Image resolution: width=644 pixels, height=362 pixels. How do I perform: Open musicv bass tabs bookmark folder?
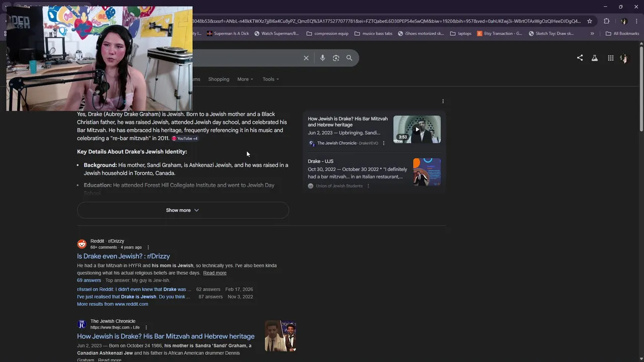[373, 34]
